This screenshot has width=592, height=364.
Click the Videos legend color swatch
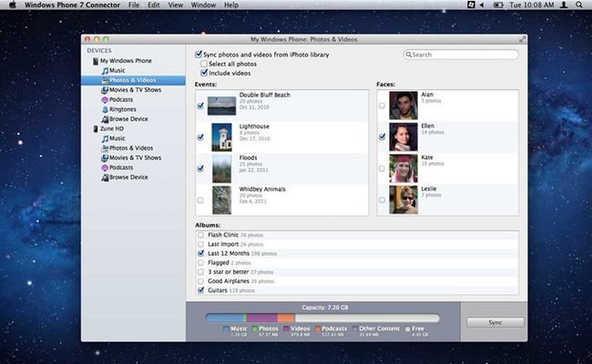point(286,329)
